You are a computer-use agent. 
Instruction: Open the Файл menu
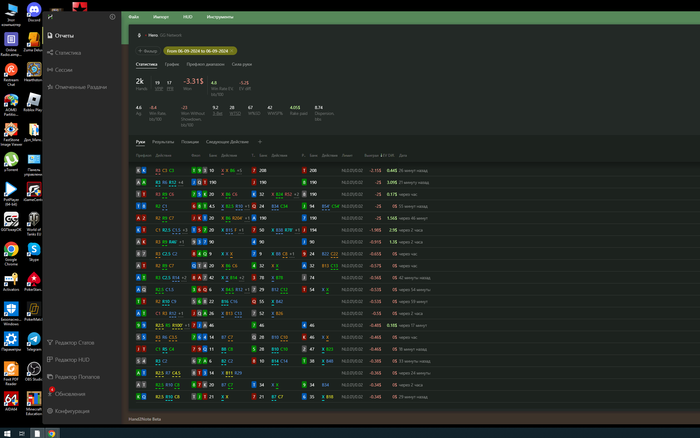pos(134,17)
